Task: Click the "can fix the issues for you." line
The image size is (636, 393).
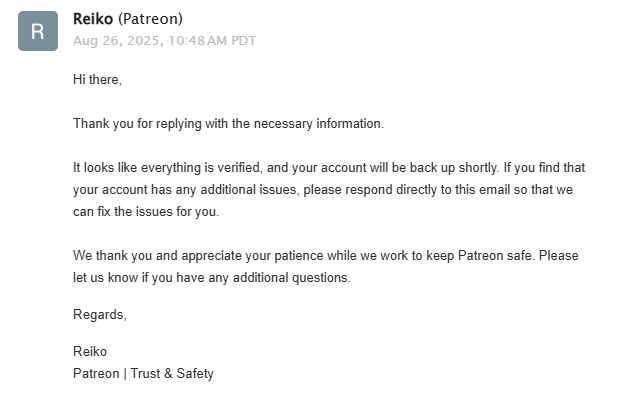Action: click(146, 212)
